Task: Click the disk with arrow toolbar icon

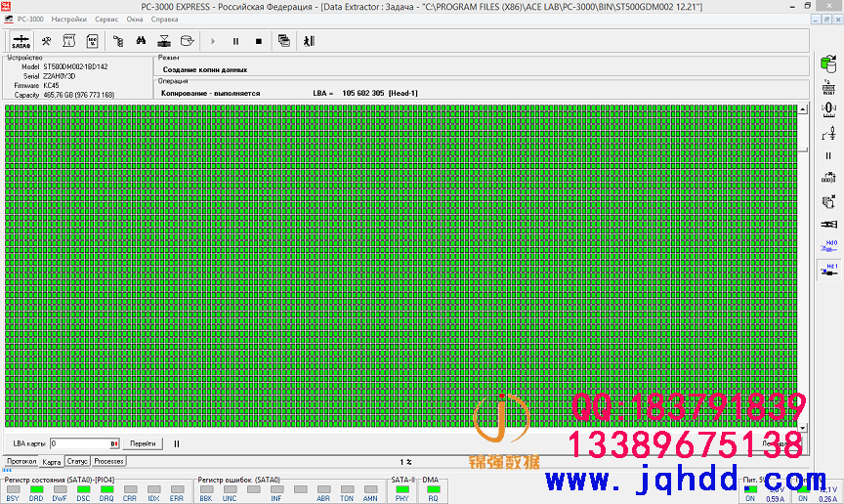Action: click(187, 41)
